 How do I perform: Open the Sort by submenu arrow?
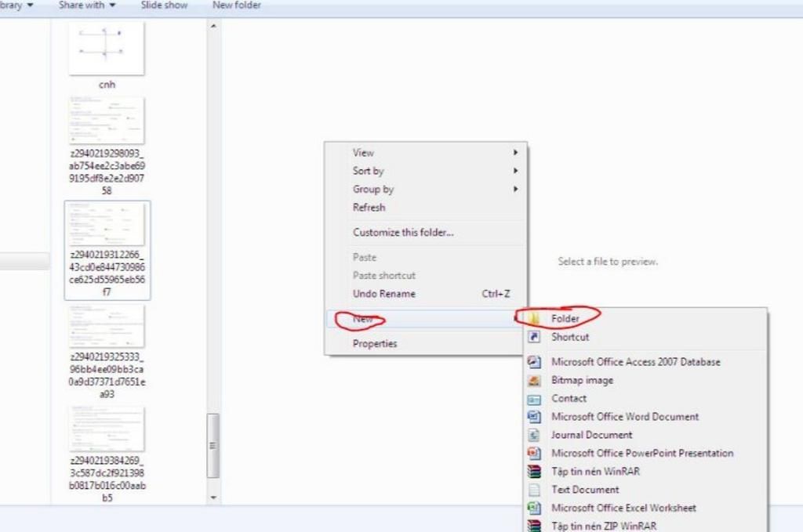pyautogui.click(x=516, y=171)
